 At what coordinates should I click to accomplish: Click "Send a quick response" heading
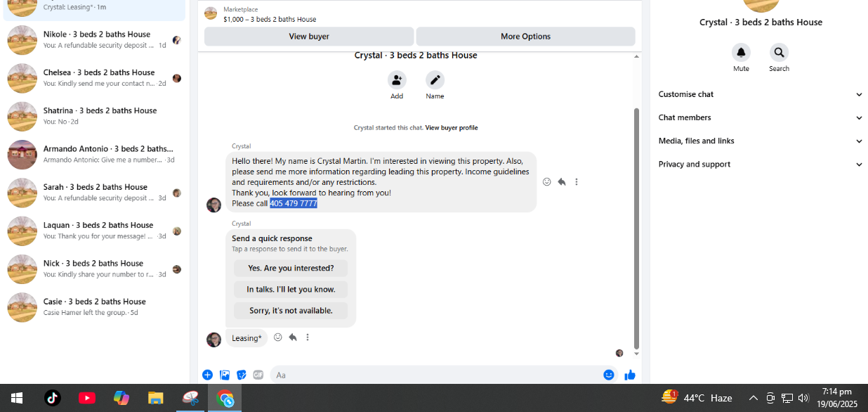272,238
